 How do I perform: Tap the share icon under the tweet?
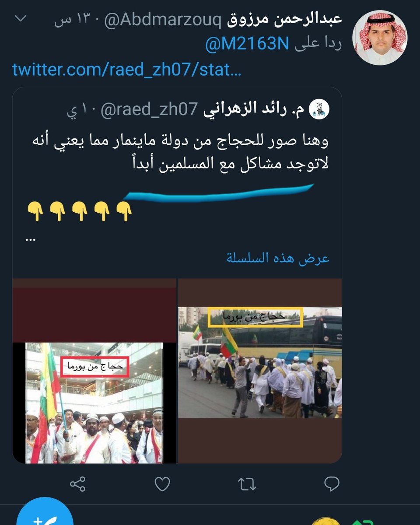pyautogui.click(x=77, y=484)
